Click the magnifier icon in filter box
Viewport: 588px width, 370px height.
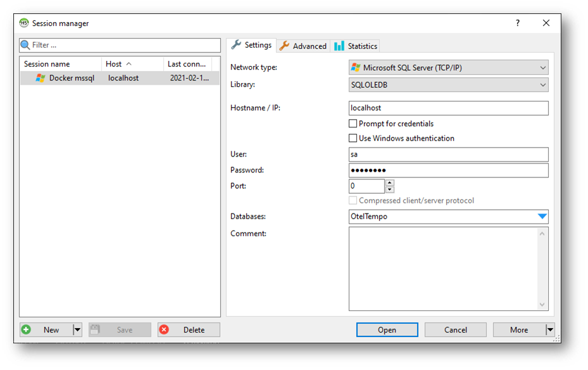(x=25, y=45)
